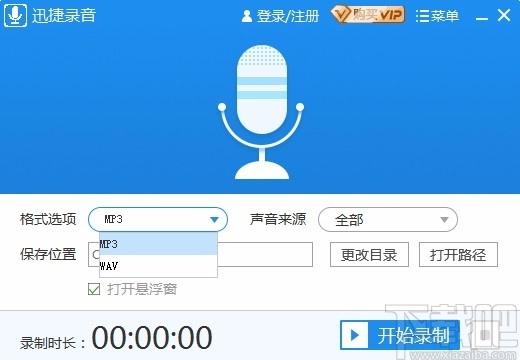
Task: Click the 声音来源 label
Action: point(278,219)
